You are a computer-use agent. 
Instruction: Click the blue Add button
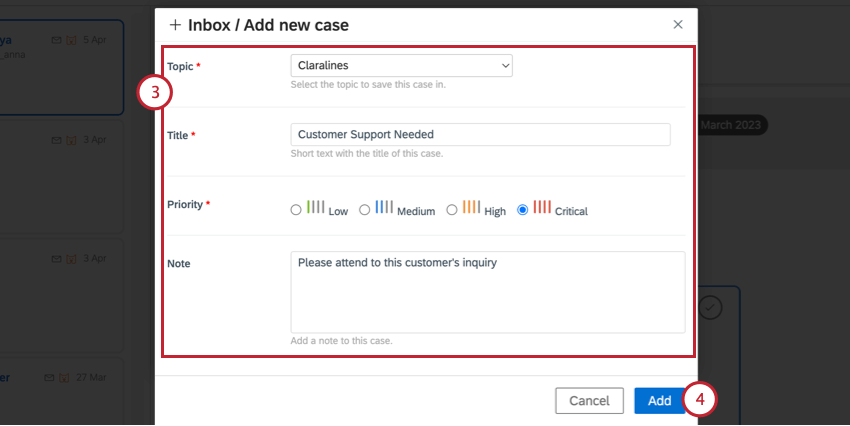point(659,401)
